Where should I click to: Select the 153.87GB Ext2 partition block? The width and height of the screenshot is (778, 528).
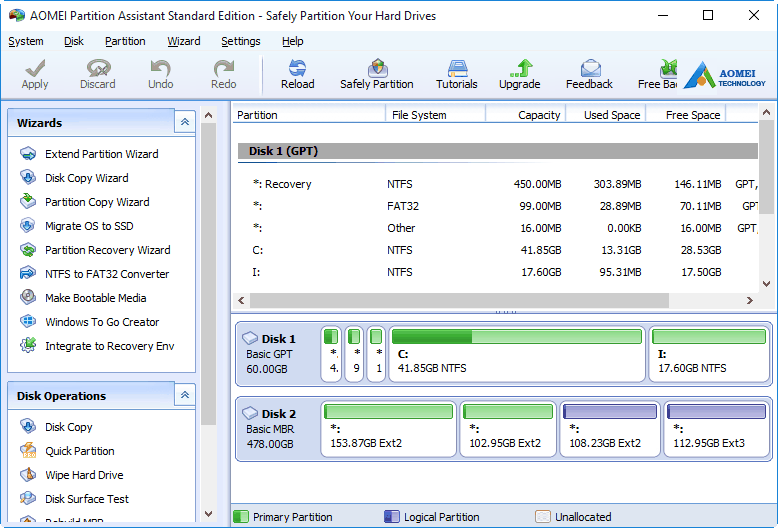coord(388,429)
